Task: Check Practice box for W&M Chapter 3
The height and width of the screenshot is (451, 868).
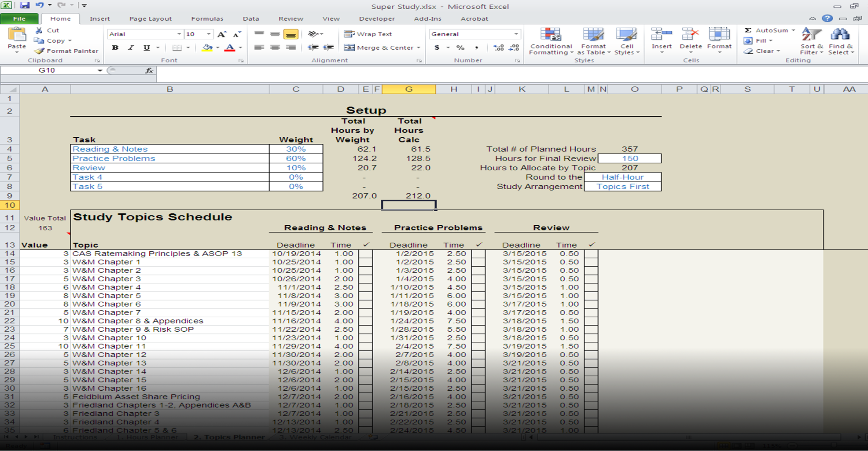Action: [x=478, y=279]
